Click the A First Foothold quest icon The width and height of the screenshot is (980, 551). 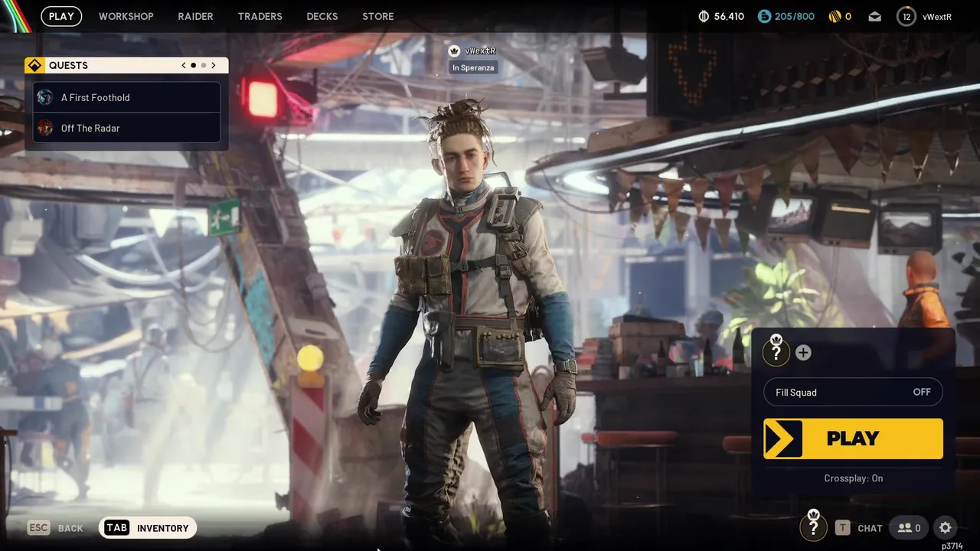45,97
